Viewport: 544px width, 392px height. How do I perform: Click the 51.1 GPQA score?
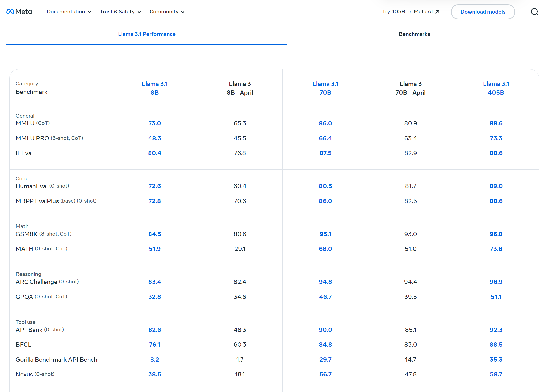pyautogui.click(x=496, y=297)
